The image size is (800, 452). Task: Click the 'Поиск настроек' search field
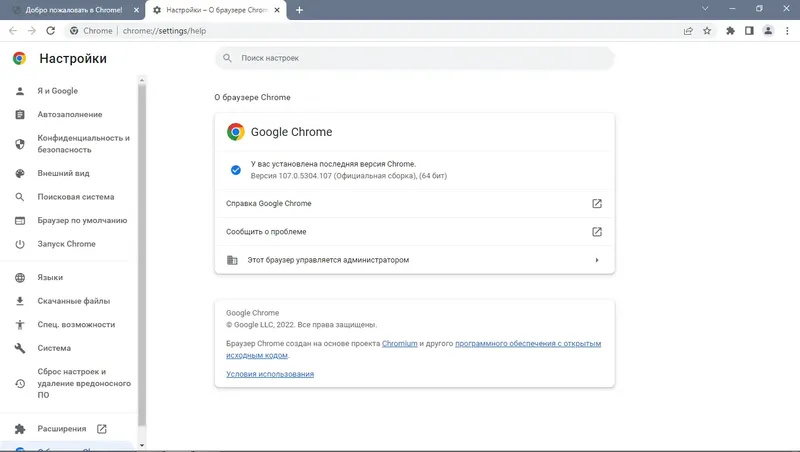point(414,58)
